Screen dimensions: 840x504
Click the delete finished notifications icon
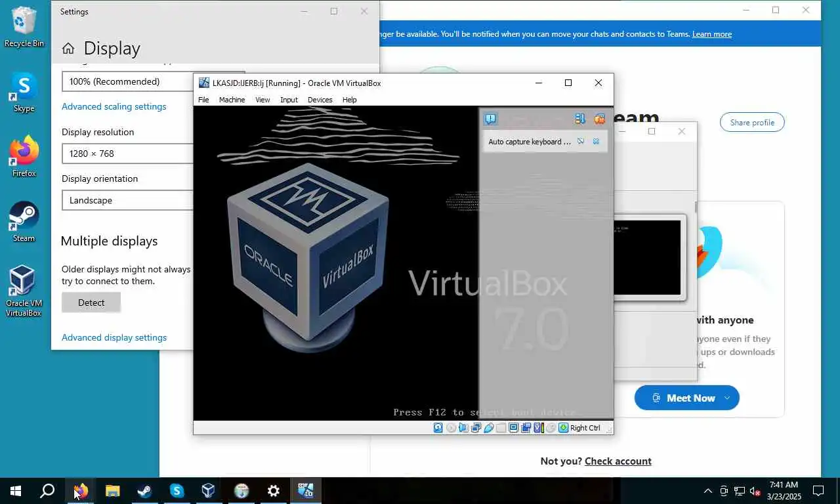pyautogui.click(x=599, y=119)
